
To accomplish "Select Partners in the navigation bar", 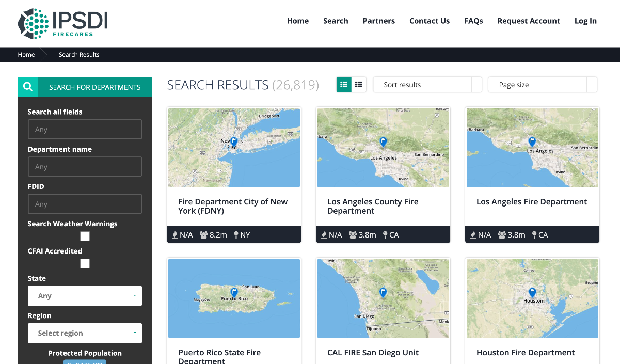I will 379,21.
